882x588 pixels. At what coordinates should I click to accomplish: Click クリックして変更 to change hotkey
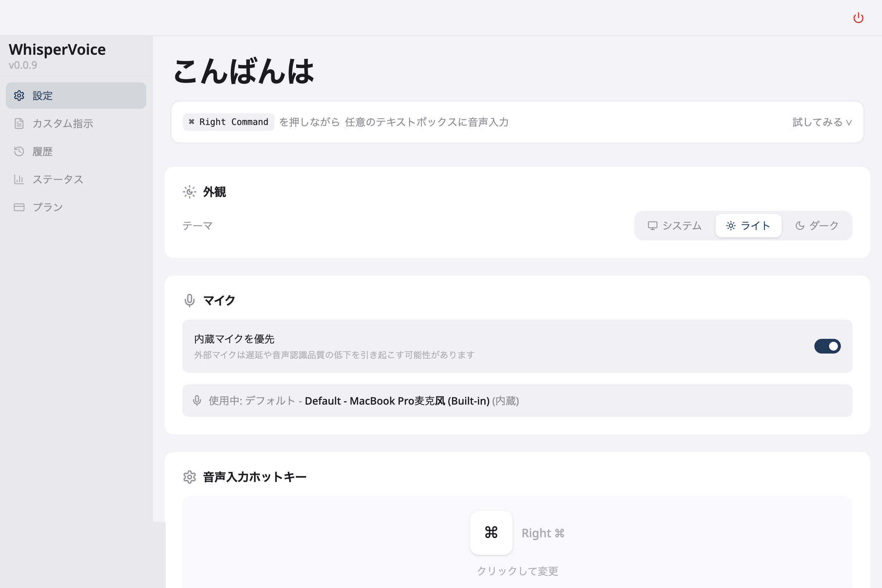(x=517, y=571)
